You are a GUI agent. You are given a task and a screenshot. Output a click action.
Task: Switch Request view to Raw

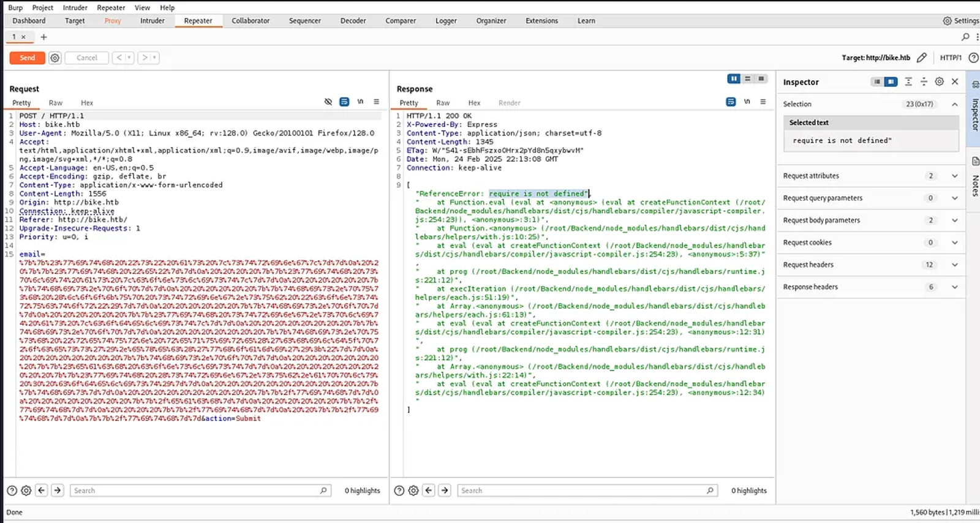(56, 103)
